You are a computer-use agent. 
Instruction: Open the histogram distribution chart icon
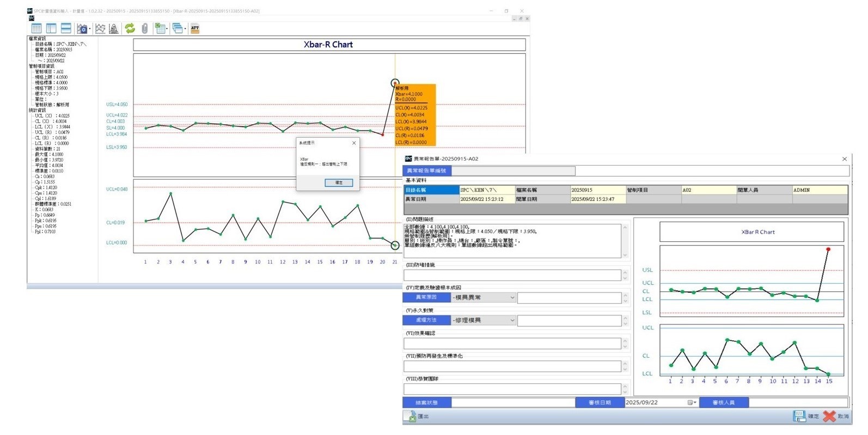[x=114, y=28]
